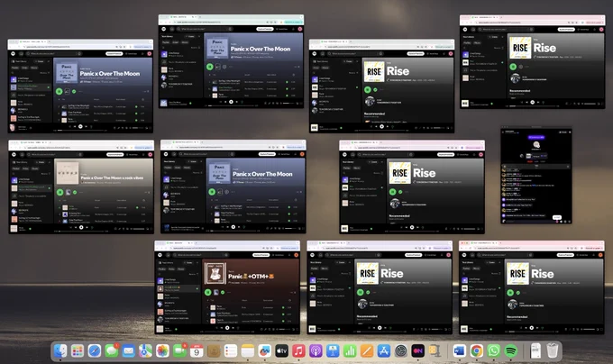This screenshot has height=364, width=613.
Task: Open Microsoft Word from the dock
Action: click(x=460, y=350)
